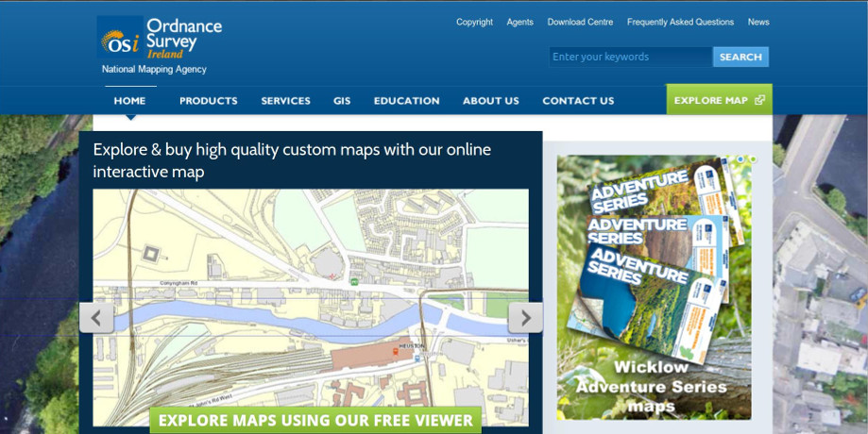This screenshot has width=868, height=434.
Task: Go to previous slide with left arrow
Action: [x=96, y=317]
